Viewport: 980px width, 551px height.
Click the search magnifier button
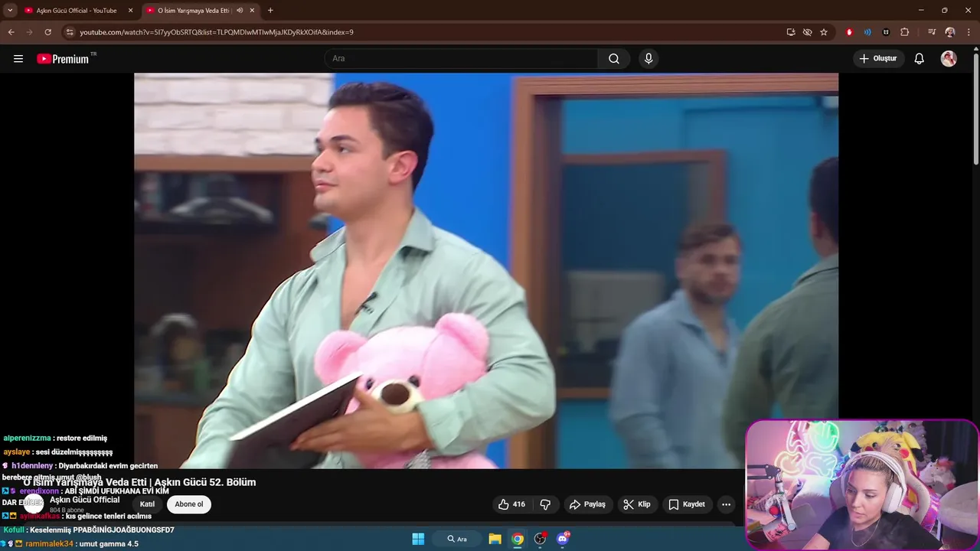[614, 59]
